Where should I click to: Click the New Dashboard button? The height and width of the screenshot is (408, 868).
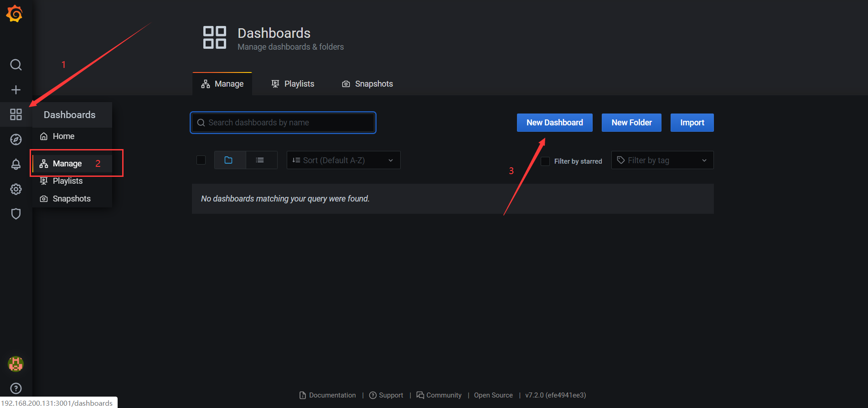pyautogui.click(x=554, y=123)
